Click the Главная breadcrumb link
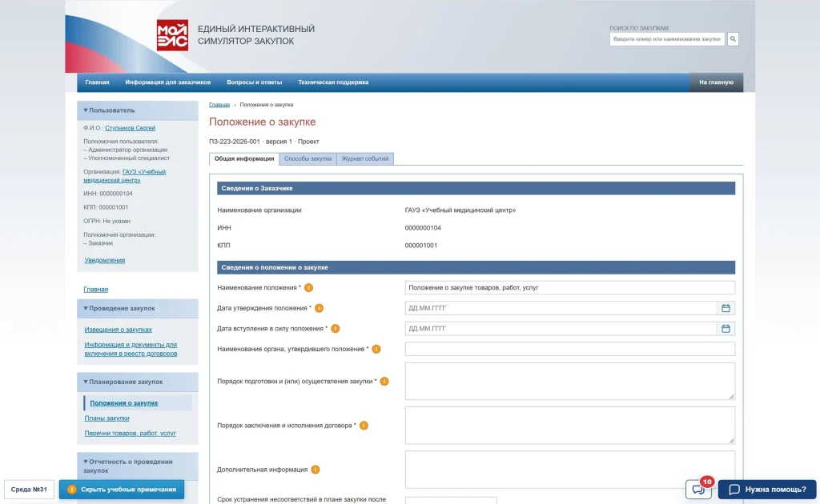The height and width of the screenshot is (504, 820). click(219, 105)
